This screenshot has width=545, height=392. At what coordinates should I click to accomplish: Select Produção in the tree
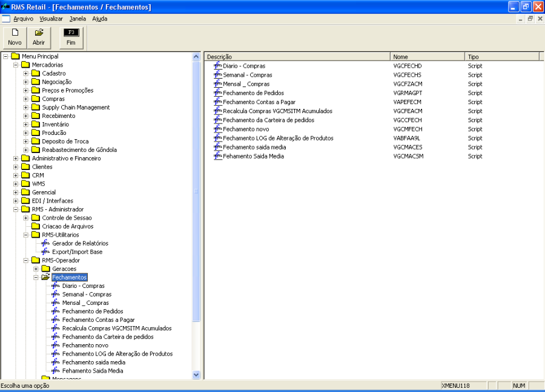[54, 132]
